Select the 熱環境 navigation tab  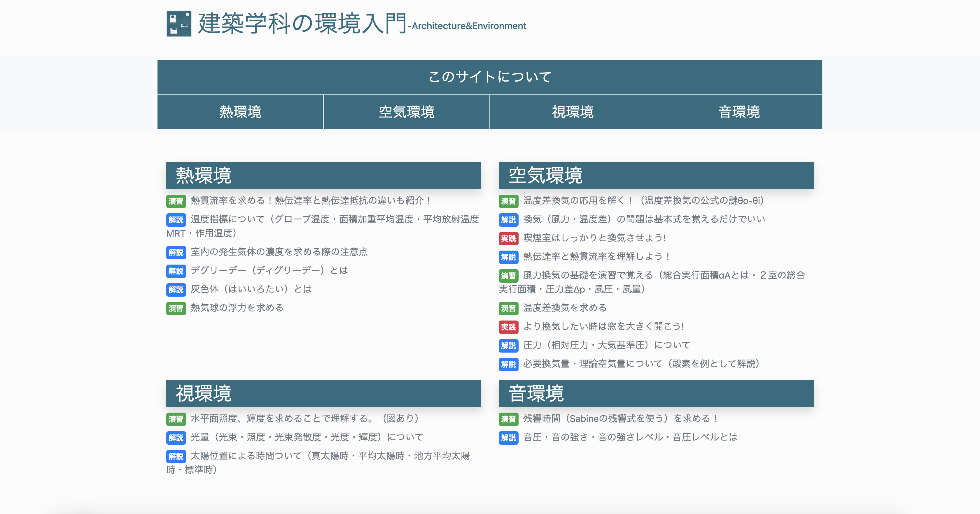point(240,112)
